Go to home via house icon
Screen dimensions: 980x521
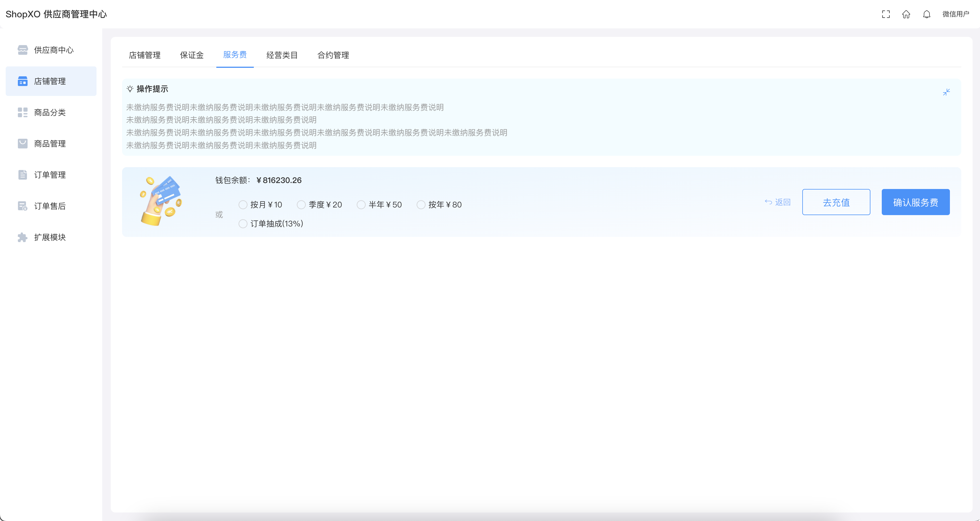tap(906, 14)
